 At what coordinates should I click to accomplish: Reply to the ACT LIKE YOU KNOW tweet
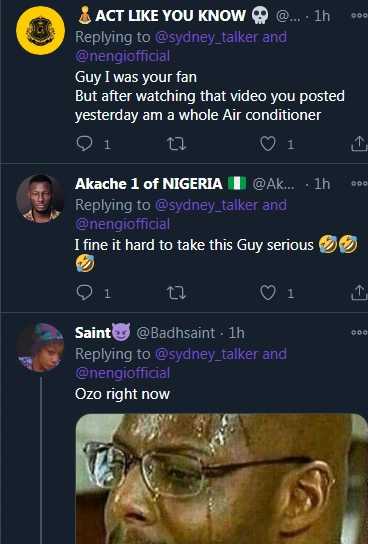point(84,143)
